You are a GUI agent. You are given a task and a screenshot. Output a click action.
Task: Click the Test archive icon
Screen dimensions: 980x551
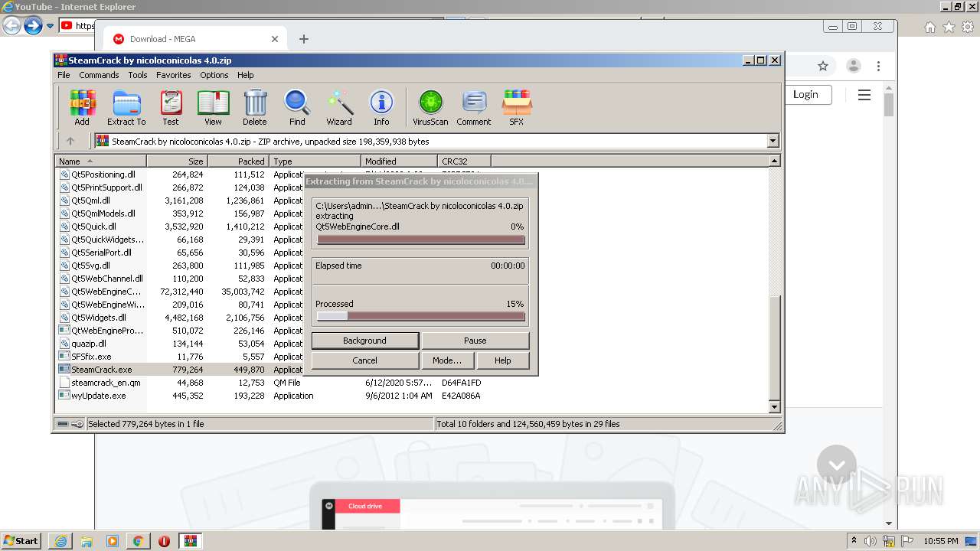coord(171,108)
